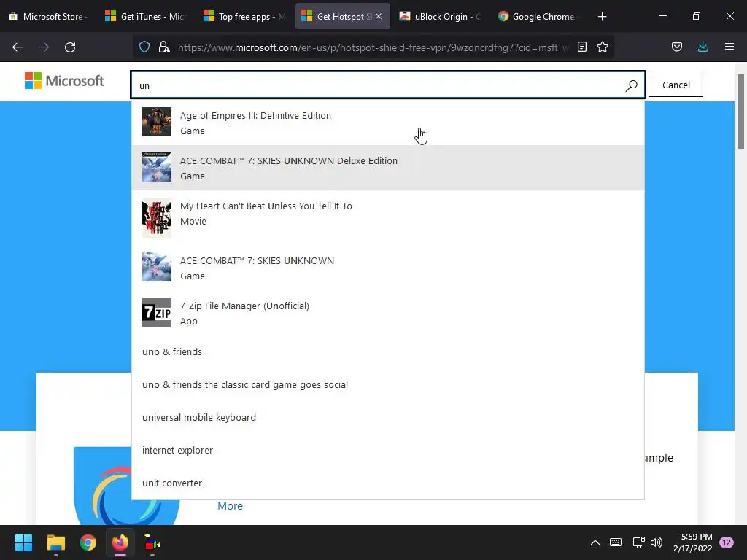
Task: Switch to the Get iTunes tab
Action: 146,17
